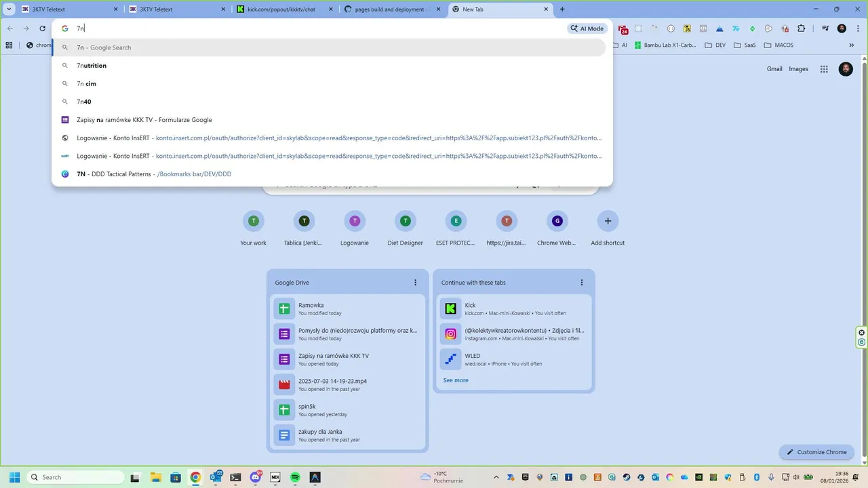868x488 pixels.
Task: Open File Explorer from the taskbar
Action: (x=155, y=477)
